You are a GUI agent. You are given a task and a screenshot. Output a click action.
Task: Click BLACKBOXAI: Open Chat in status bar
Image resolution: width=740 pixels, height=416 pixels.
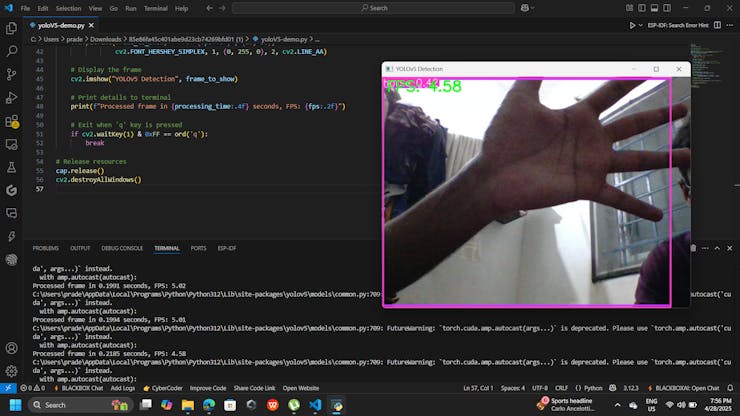click(684, 388)
